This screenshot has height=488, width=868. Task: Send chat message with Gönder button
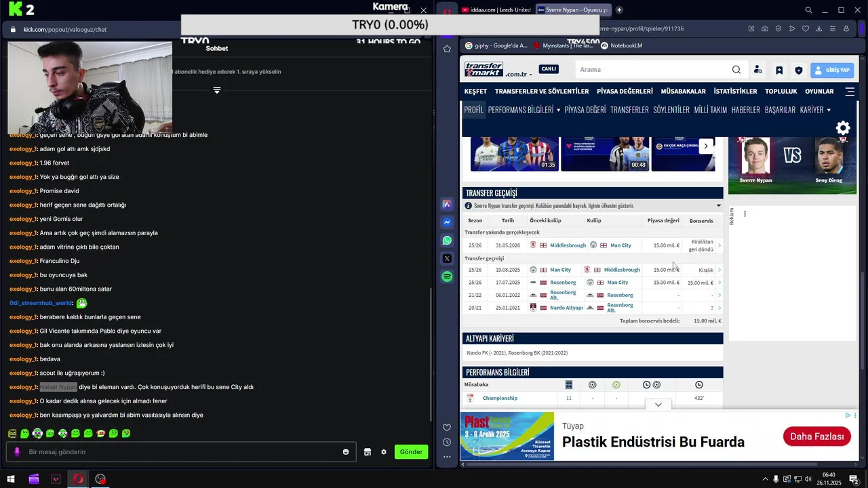[x=411, y=452]
